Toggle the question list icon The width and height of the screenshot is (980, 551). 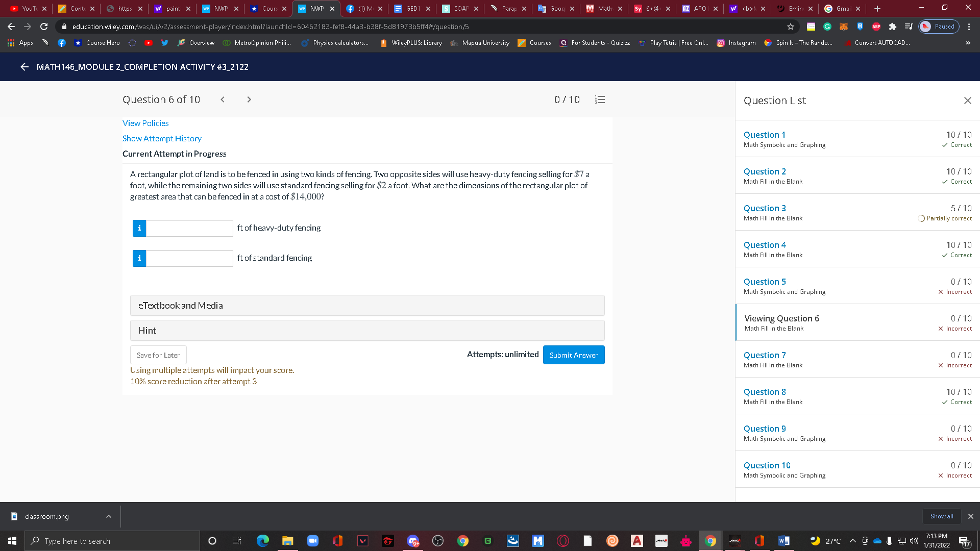[x=600, y=99]
